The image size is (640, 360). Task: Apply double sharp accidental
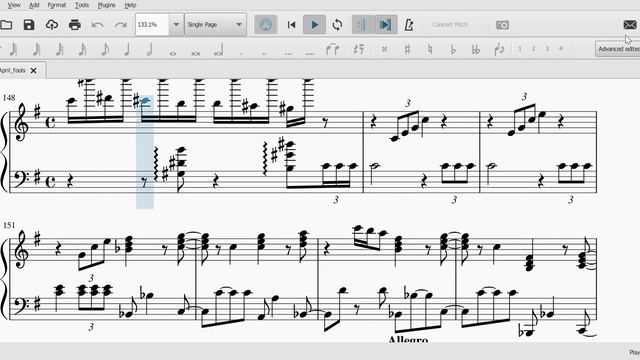[384, 49]
